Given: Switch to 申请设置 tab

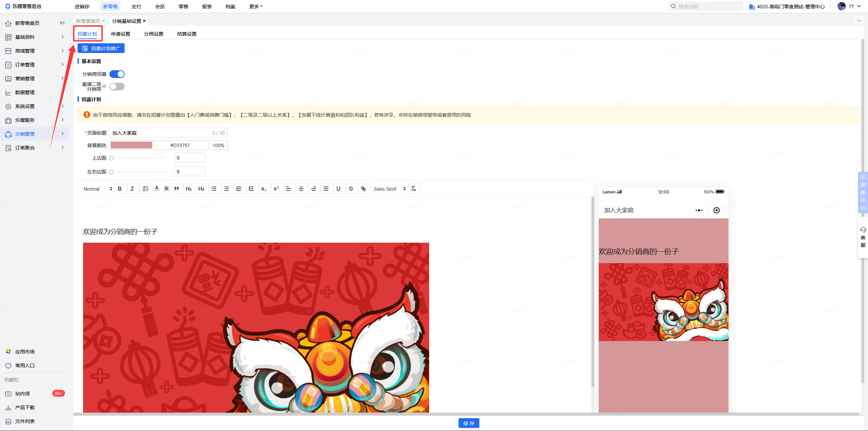Looking at the screenshot, I should pyautogui.click(x=120, y=34).
